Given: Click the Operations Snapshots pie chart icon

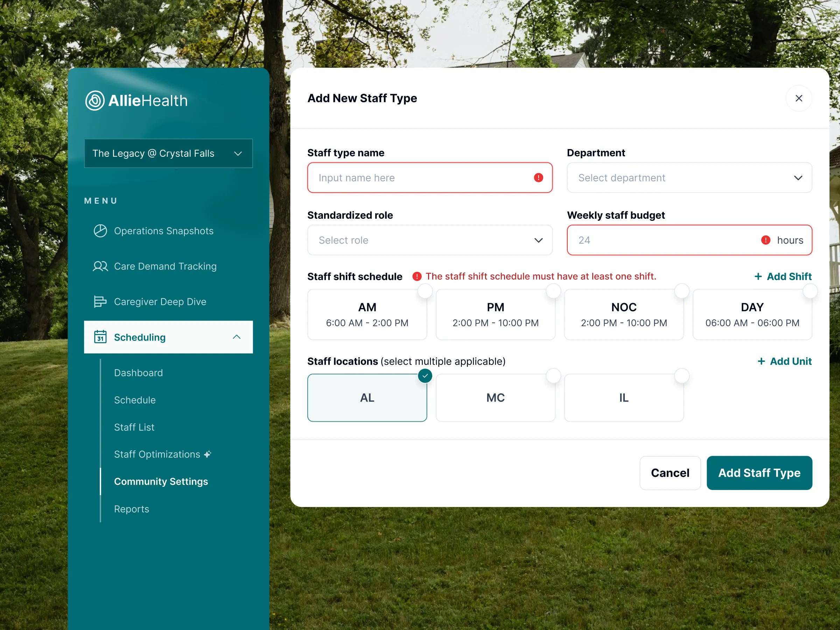Looking at the screenshot, I should click(x=100, y=231).
